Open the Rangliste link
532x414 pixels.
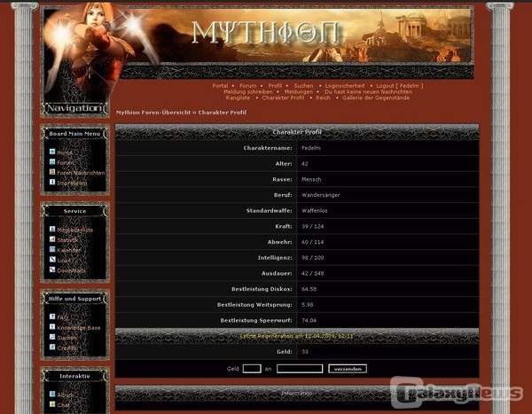pos(238,98)
